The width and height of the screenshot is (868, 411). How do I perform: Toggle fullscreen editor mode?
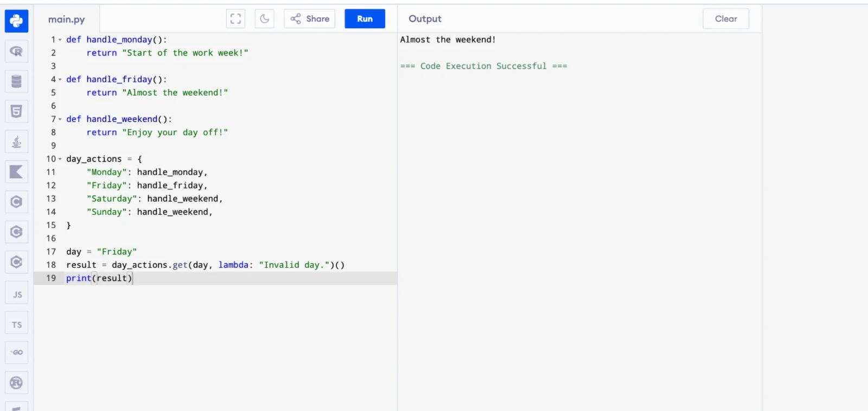(x=235, y=18)
